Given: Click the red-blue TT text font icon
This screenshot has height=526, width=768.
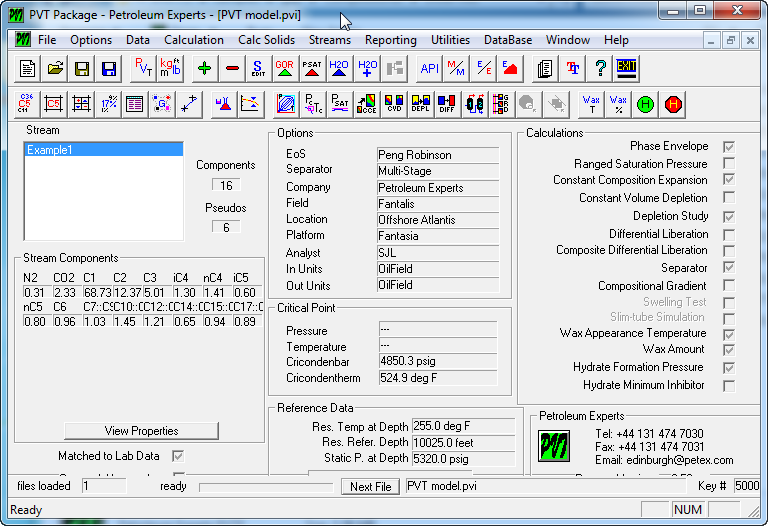Looking at the screenshot, I should [573, 69].
